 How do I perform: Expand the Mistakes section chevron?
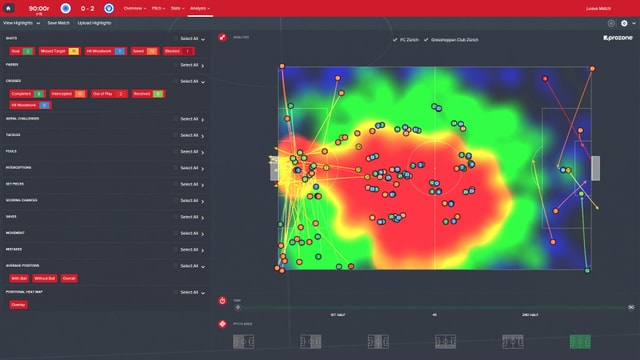pyautogui.click(x=203, y=250)
